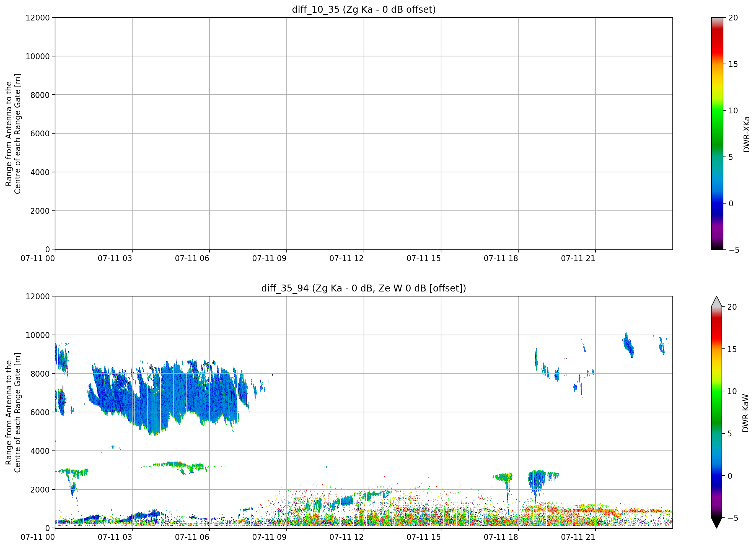Screen dimensions: 756x547
Task: Click the 5 tick on DWR-KaW colorbar
Action: [x=729, y=433]
